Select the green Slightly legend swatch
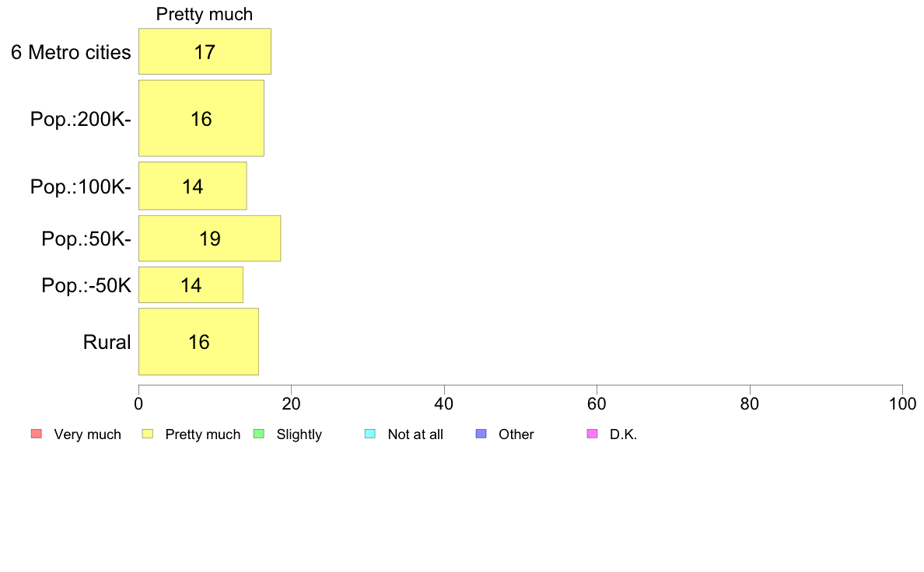924x572 pixels. [x=259, y=434]
